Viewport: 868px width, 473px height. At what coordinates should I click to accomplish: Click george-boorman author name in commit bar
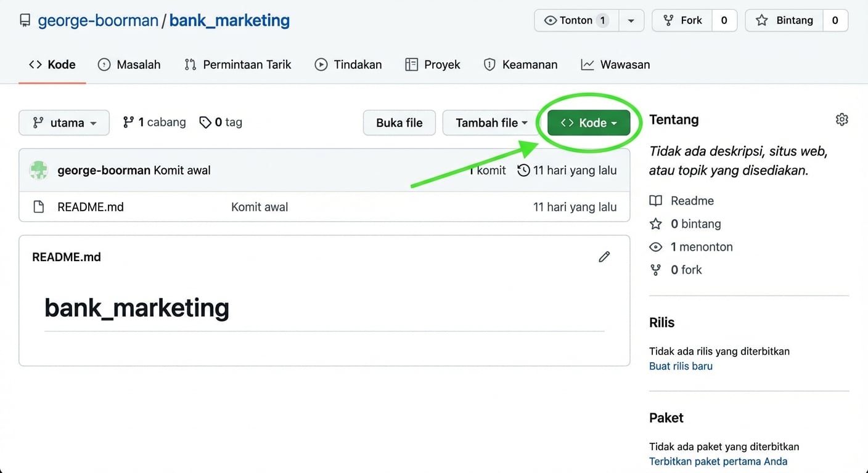point(104,170)
